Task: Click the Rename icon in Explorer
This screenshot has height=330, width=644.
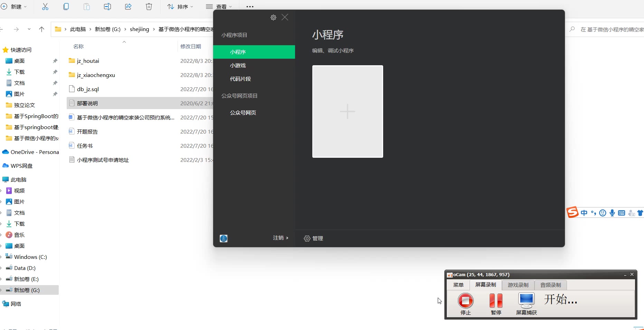Action: (x=107, y=7)
